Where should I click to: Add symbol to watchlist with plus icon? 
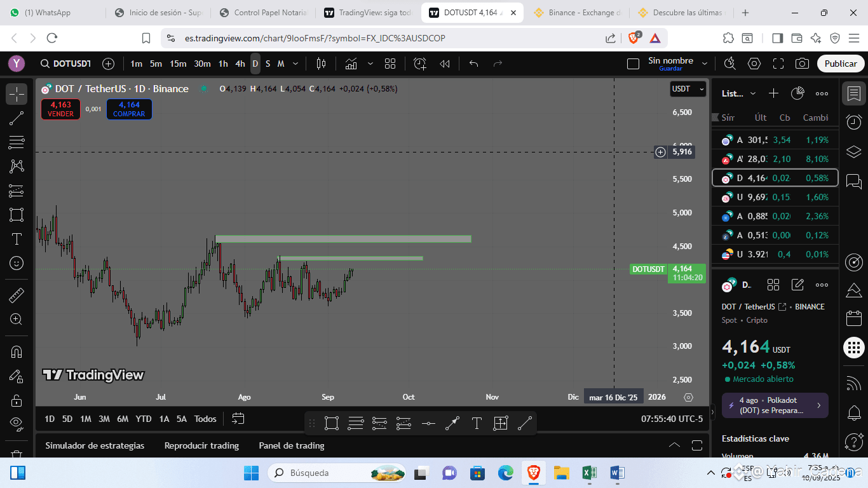(773, 93)
